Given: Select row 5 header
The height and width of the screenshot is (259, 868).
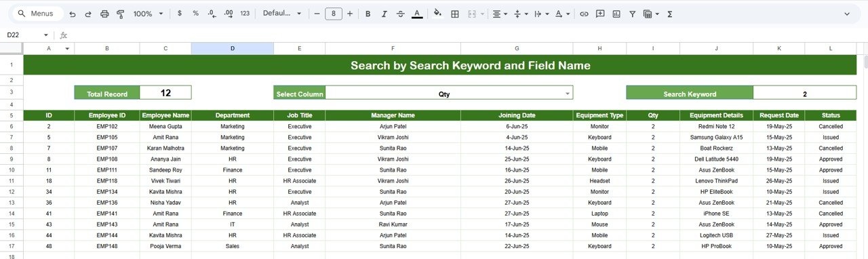Looking at the screenshot, I should click(x=12, y=116).
